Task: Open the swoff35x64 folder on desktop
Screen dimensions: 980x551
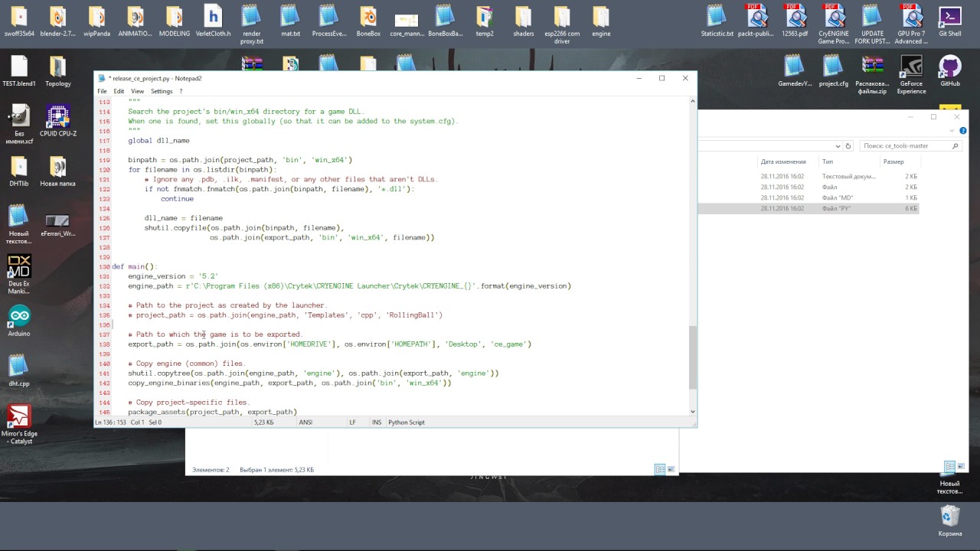Action: [19, 21]
